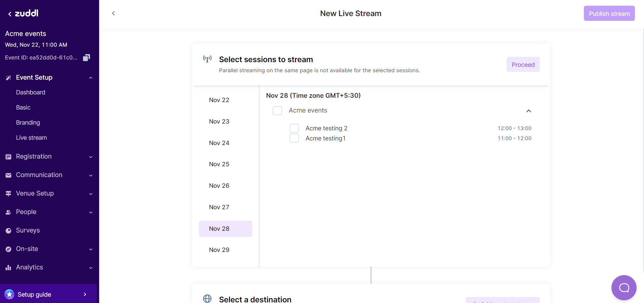The height and width of the screenshot is (303, 644).
Task: Select the Nov 25 date tab
Action: point(219,164)
